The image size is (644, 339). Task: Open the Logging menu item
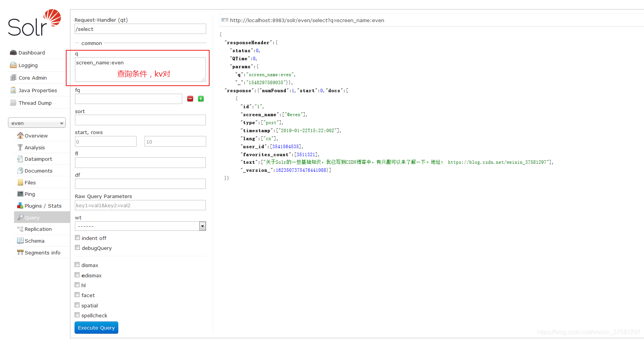click(28, 65)
